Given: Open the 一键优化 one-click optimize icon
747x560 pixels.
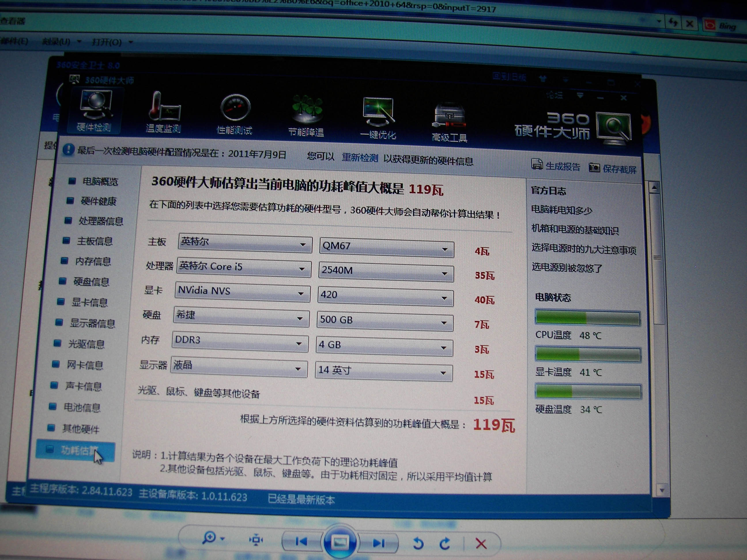Looking at the screenshot, I should tap(378, 118).
